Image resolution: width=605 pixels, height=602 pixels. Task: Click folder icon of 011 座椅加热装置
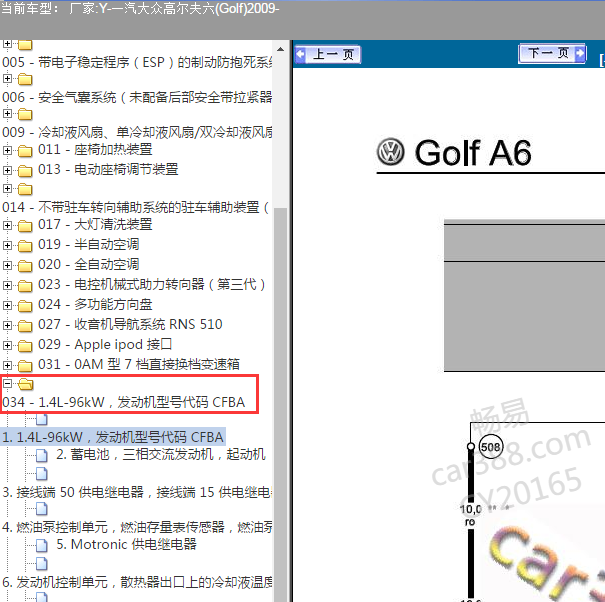[25, 150]
